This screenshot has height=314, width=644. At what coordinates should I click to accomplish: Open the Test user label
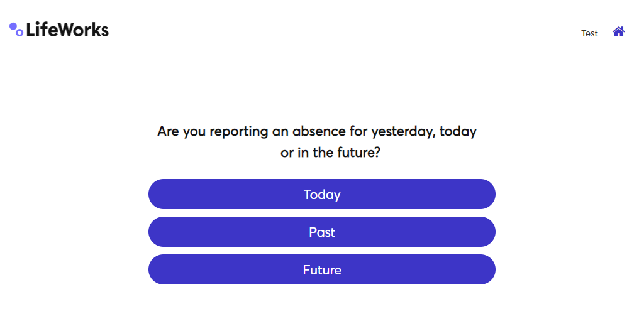click(589, 33)
